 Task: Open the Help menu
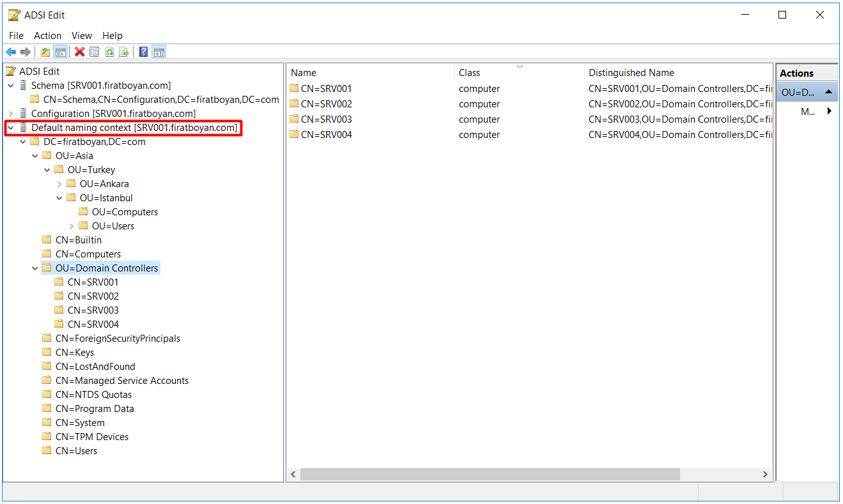[x=112, y=36]
